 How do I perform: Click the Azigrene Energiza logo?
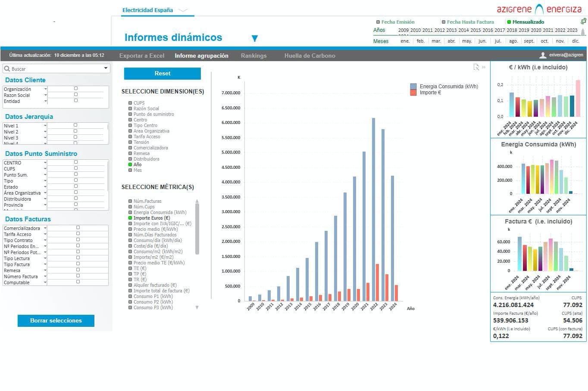pyautogui.click(x=539, y=9)
